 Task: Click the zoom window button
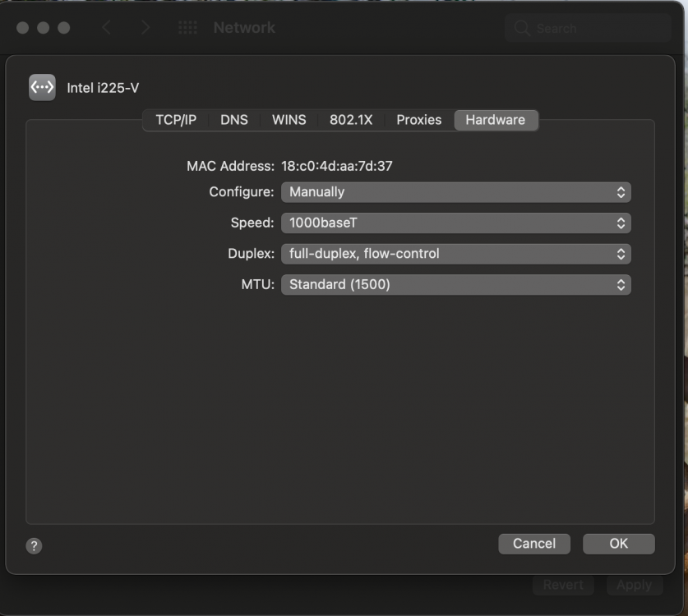point(63,28)
